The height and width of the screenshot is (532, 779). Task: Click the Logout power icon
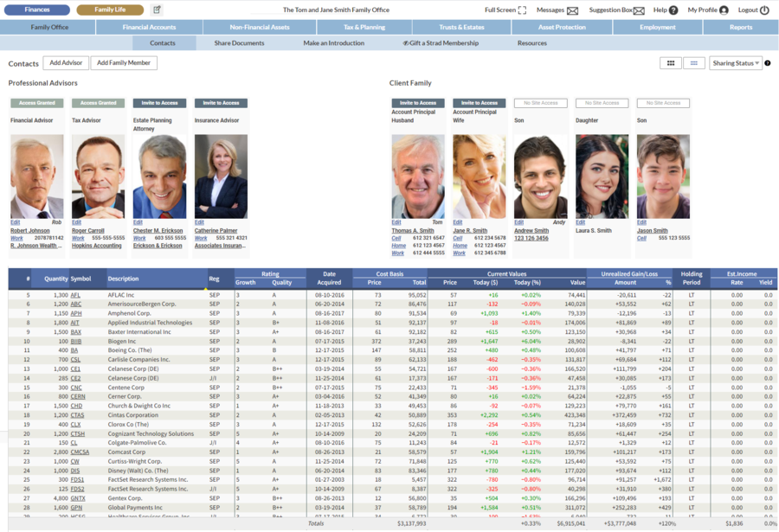tap(764, 10)
